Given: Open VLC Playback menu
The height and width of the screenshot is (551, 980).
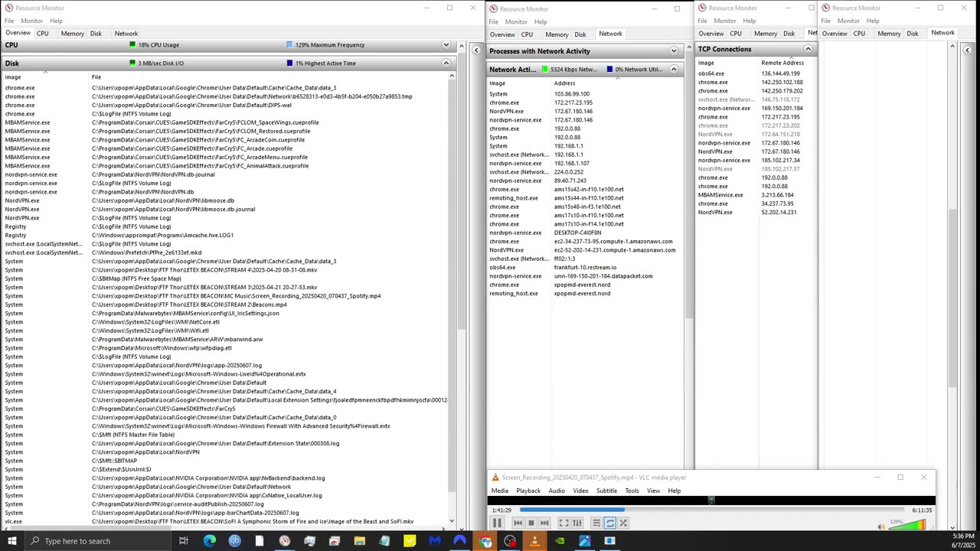Looking at the screenshot, I should tap(528, 491).
